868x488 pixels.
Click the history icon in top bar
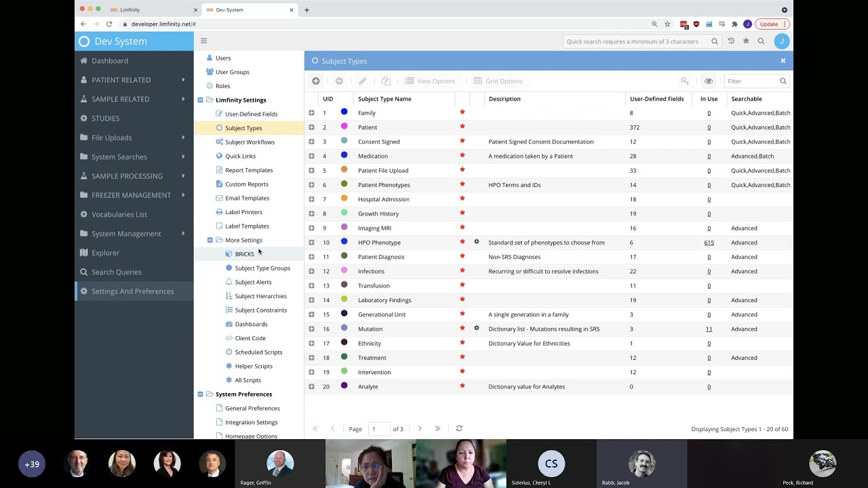[731, 41]
